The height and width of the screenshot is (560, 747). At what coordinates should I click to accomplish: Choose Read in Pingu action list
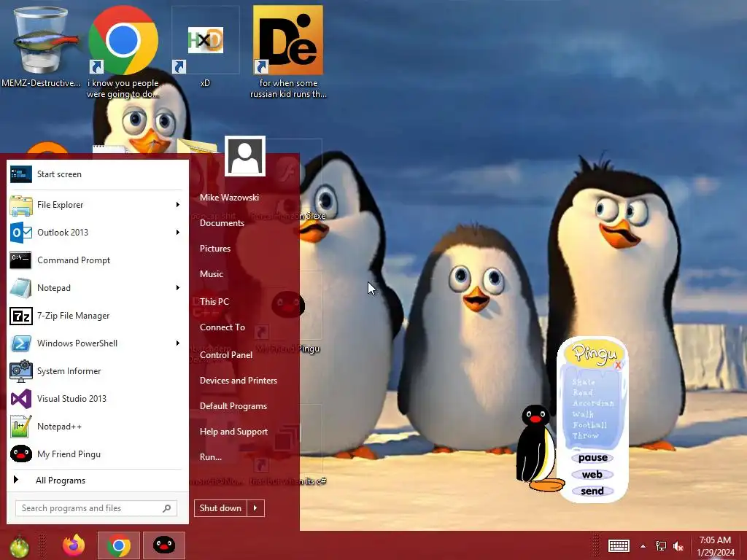tap(583, 393)
